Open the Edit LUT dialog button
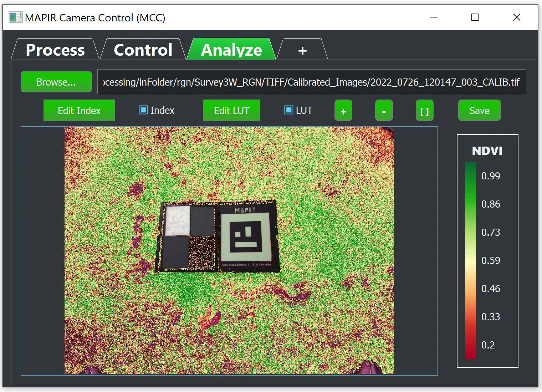 coord(231,111)
